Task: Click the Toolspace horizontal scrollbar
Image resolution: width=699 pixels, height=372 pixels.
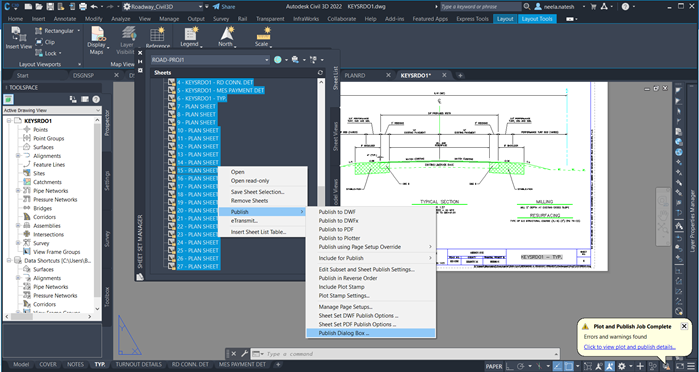Action: click(x=49, y=316)
